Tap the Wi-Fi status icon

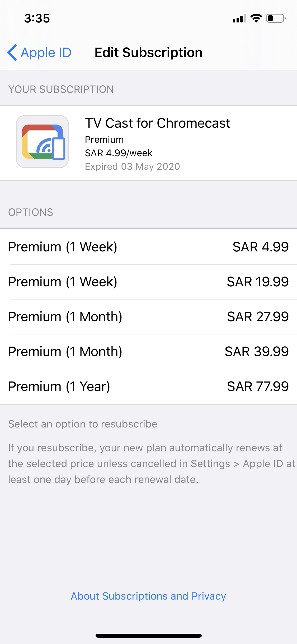(256, 18)
